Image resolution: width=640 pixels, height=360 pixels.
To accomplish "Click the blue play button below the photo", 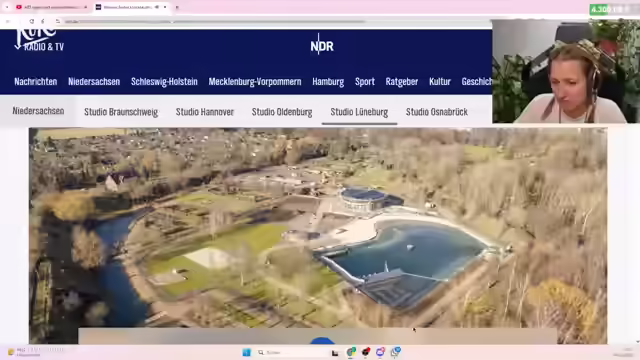I will pyautogui.click(x=322, y=341).
